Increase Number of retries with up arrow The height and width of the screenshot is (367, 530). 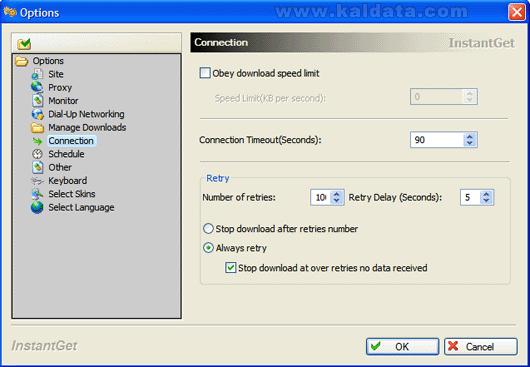(x=336, y=194)
